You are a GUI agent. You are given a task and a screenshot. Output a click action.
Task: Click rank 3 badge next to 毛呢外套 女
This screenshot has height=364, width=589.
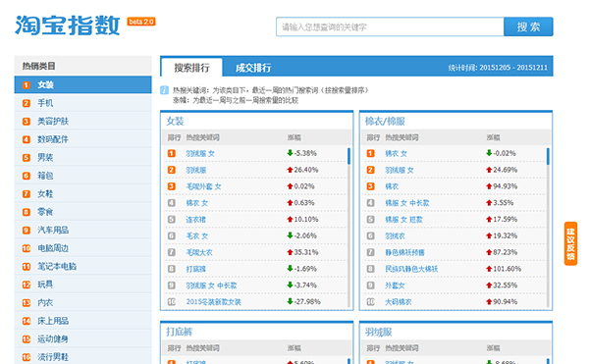coord(171,186)
